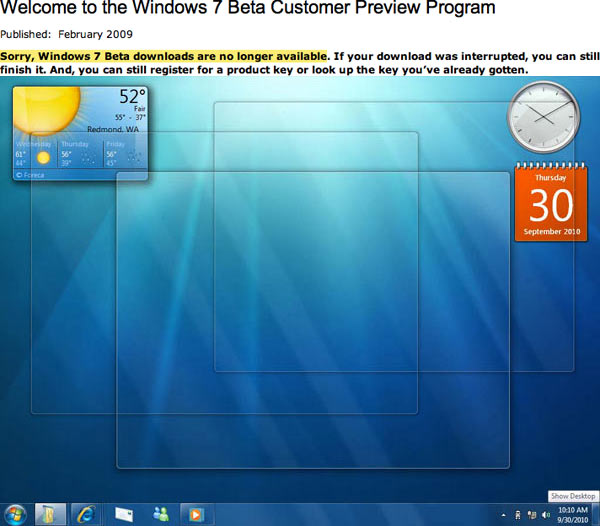The height and width of the screenshot is (526, 600).
Task: Click the Published: February 2009 line
Action: 66,34
